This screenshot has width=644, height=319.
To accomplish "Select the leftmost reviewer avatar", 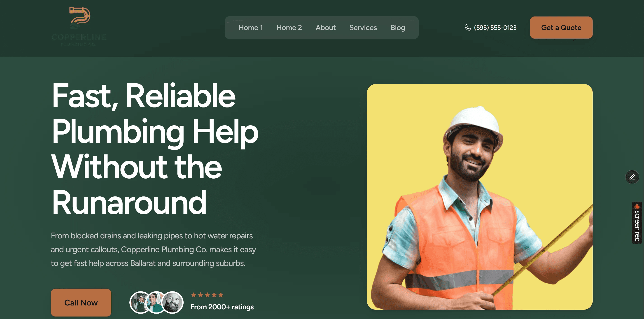I will click(139, 303).
